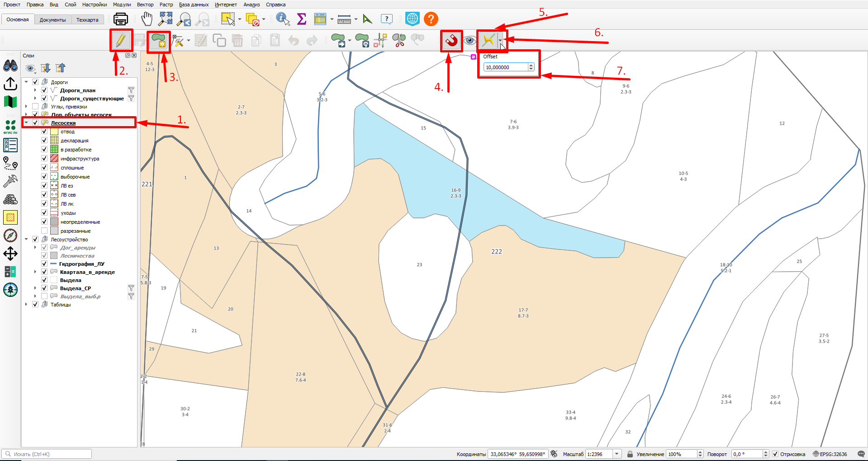Toggle editing with the pencil icon
Screen dimensions: 868x461
point(121,41)
